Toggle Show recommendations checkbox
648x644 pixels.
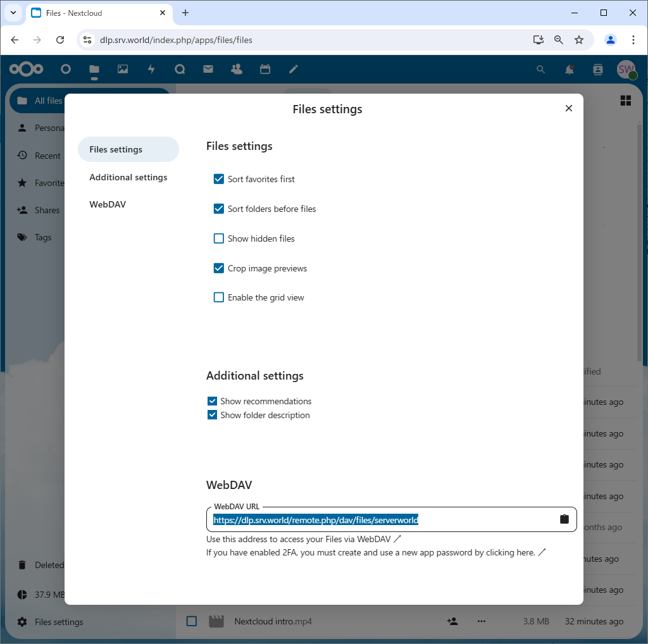click(212, 401)
